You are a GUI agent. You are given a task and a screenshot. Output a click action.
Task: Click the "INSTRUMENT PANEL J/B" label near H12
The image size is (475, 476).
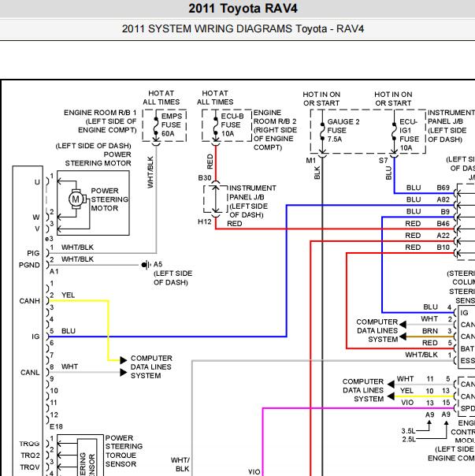(x=253, y=202)
